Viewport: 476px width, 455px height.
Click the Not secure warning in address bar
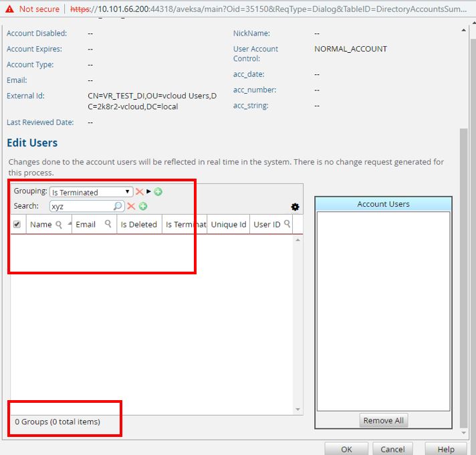[31, 9]
